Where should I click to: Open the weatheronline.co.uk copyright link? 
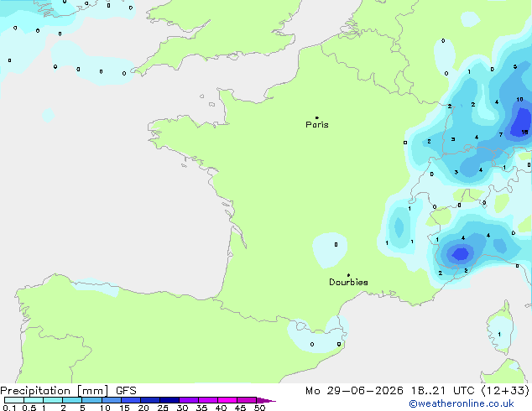(462, 403)
